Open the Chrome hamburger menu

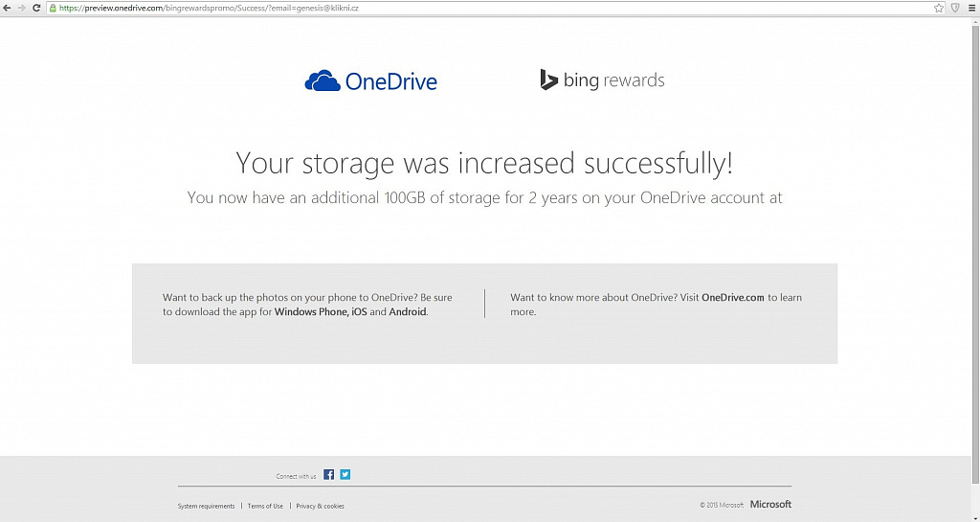972,8
